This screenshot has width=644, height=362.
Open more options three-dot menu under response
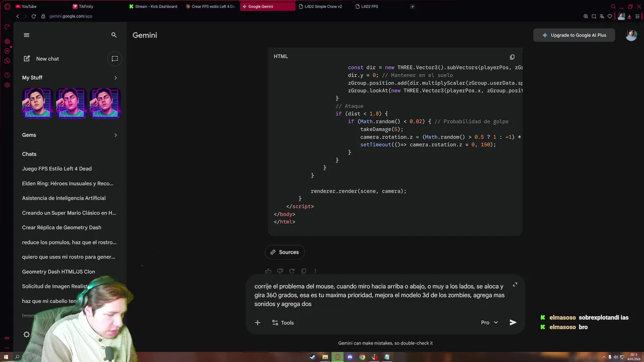click(315, 271)
